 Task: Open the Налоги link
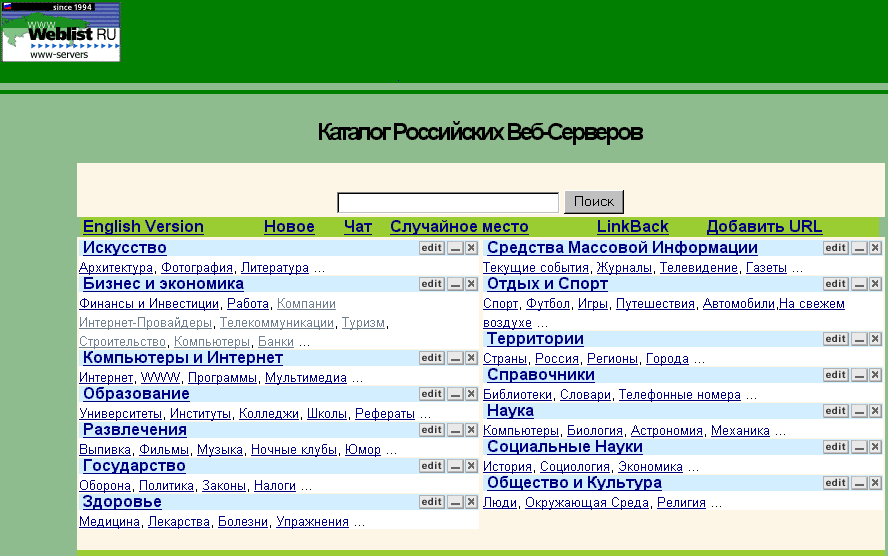(x=275, y=486)
